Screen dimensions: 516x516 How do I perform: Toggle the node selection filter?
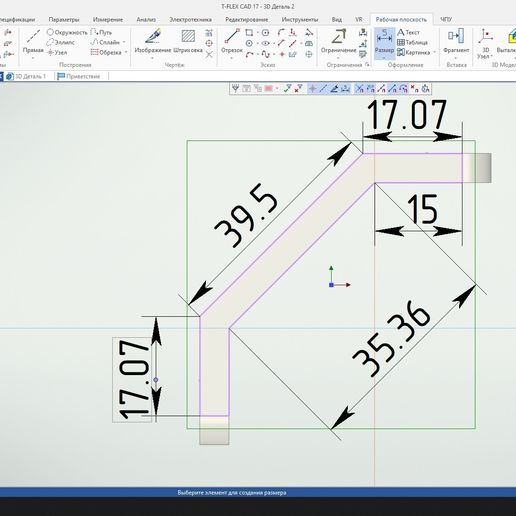pos(312,89)
